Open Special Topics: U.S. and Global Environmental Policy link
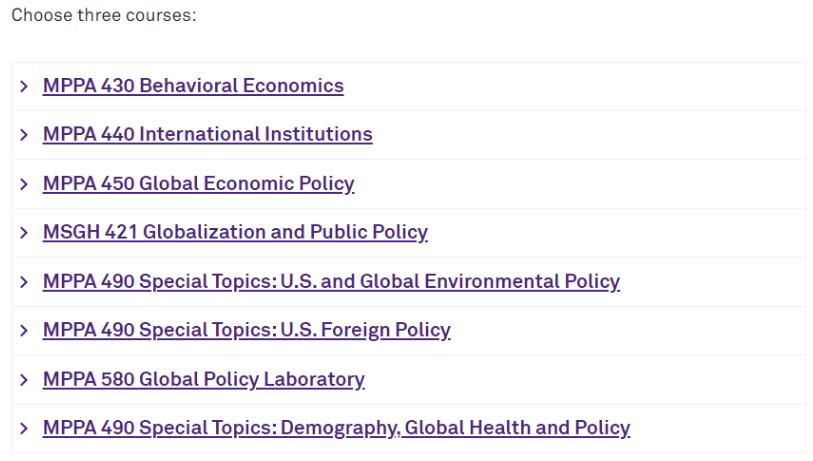 [331, 282]
